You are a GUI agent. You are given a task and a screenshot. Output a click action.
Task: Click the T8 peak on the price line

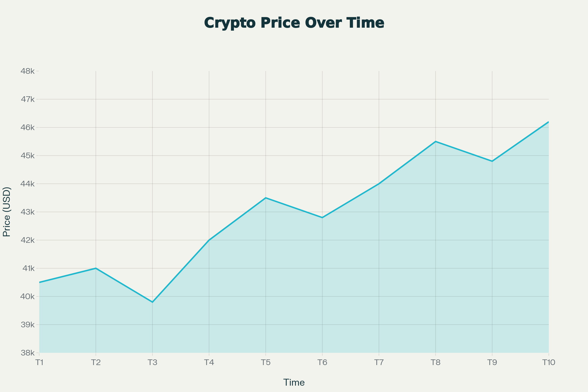(436, 142)
